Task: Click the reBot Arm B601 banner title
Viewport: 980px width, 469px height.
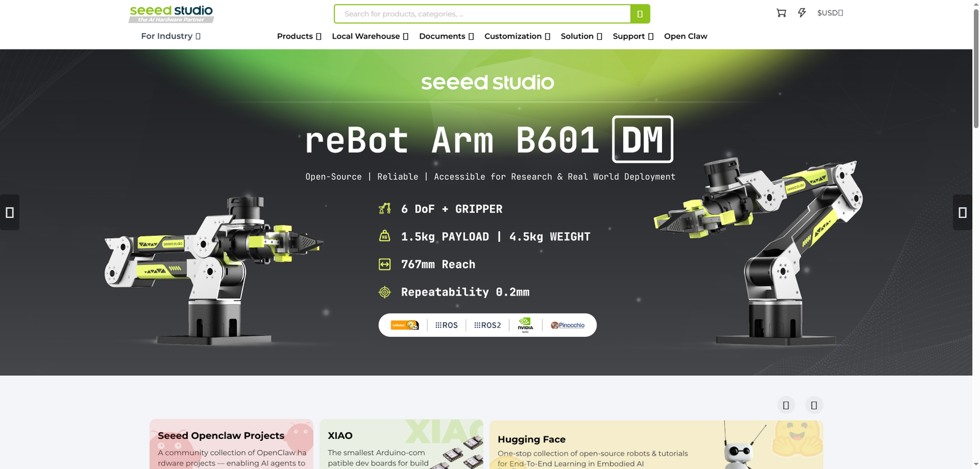Action: pyautogui.click(x=452, y=140)
